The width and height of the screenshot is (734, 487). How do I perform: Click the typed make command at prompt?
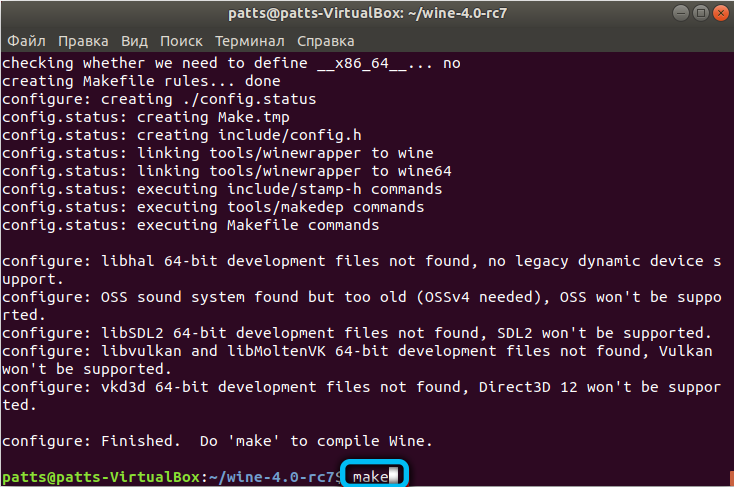370,477
